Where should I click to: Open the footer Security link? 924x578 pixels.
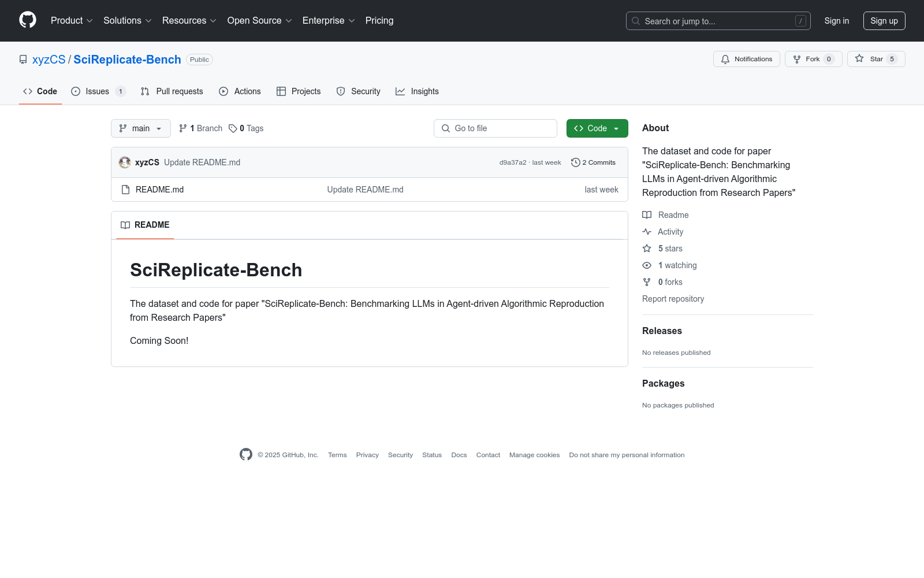400,455
